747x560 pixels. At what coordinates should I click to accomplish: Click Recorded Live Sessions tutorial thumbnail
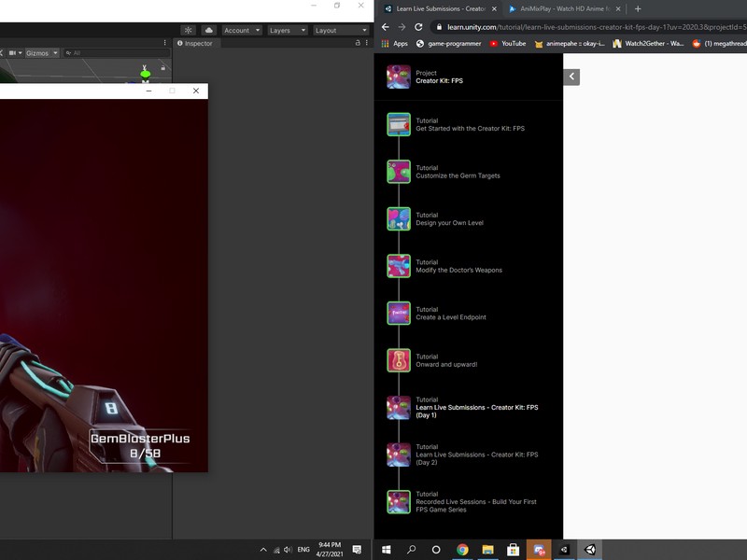point(399,502)
